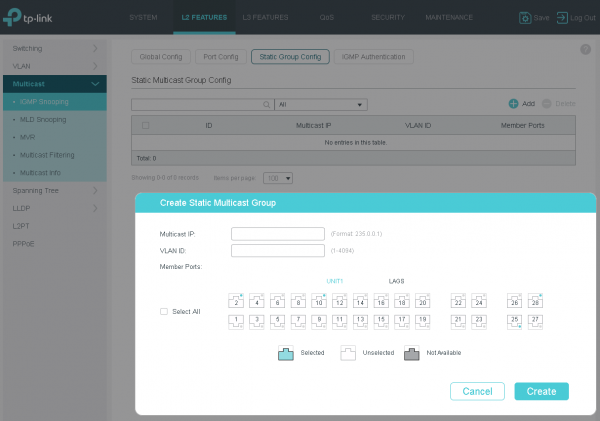Click the Multicast IP input field
The width and height of the screenshot is (600, 421).
[277, 233]
